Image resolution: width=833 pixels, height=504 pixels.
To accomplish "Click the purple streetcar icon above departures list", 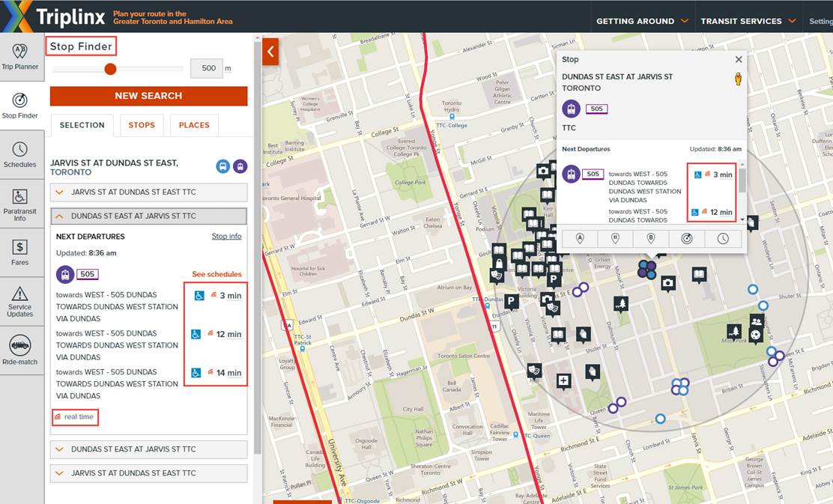I will pyautogui.click(x=65, y=275).
